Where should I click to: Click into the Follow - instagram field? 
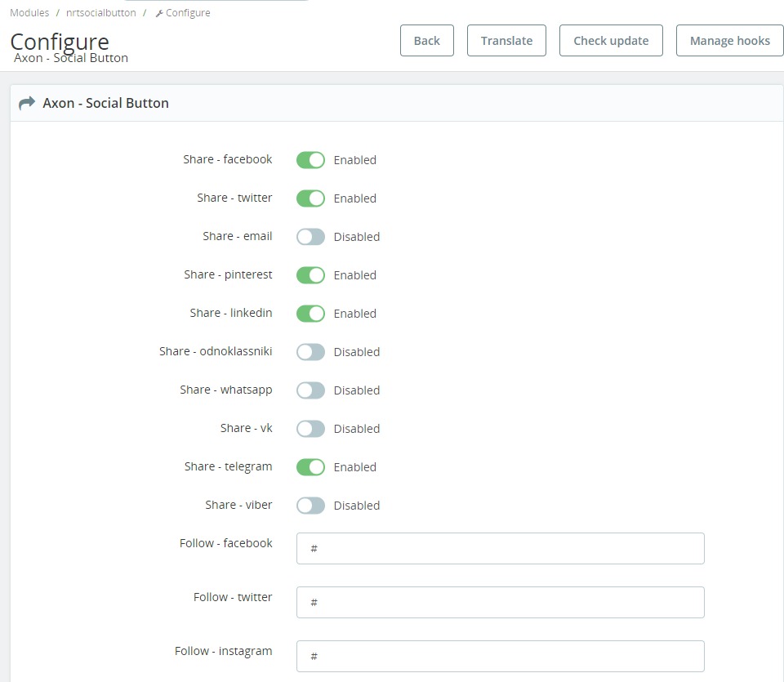(500, 656)
